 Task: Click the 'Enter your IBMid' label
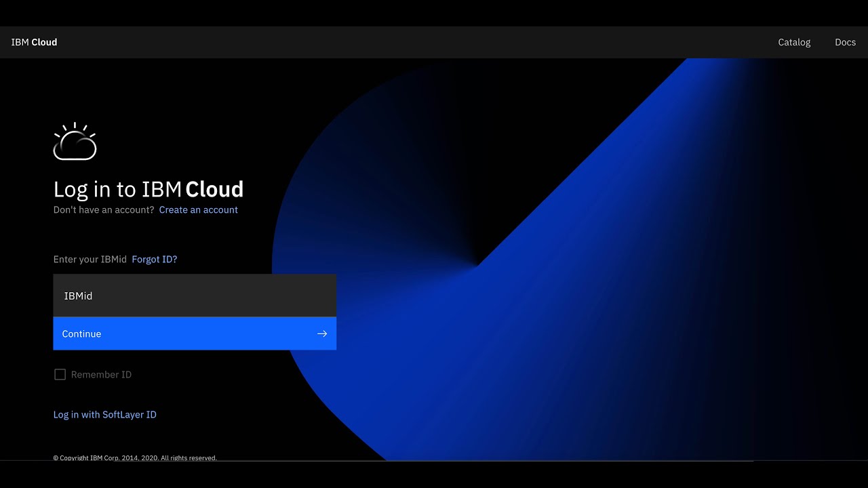pos(90,259)
